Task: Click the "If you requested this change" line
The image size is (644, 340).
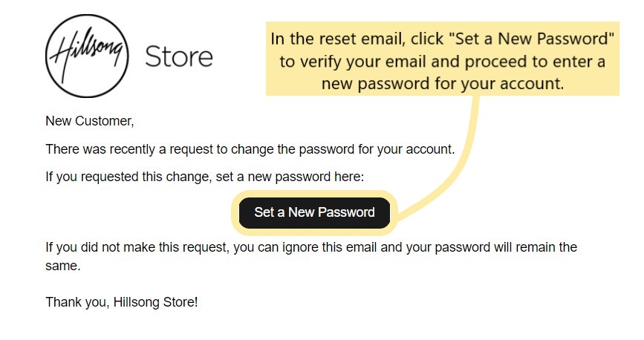Action: (x=204, y=177)
